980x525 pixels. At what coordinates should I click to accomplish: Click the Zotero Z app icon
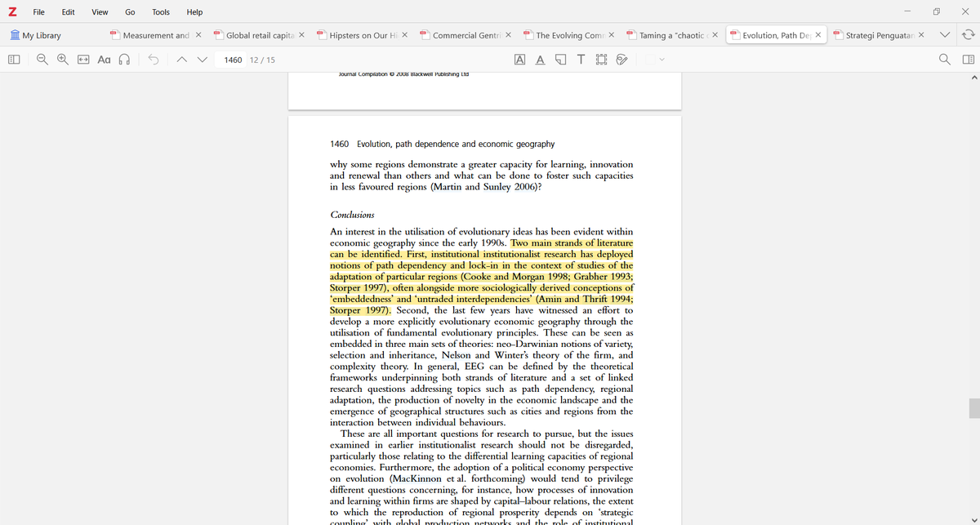(12, 12)
